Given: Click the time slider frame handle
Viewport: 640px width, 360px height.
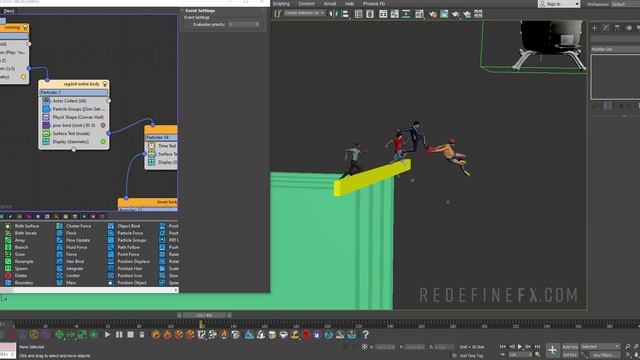Looking at the screenshot, I should [204, 315].
